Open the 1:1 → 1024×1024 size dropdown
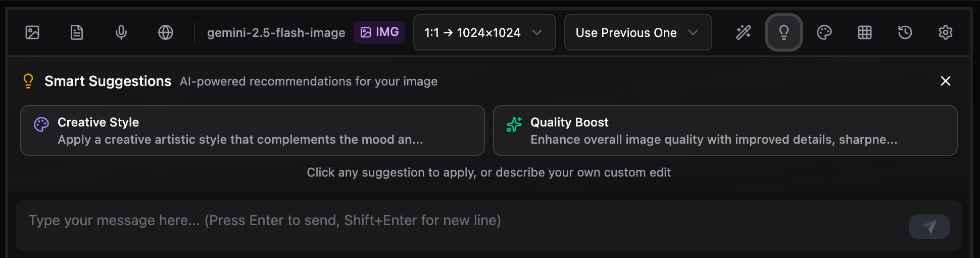Screen dimensions: 980x258 click(x=484, y=33)
